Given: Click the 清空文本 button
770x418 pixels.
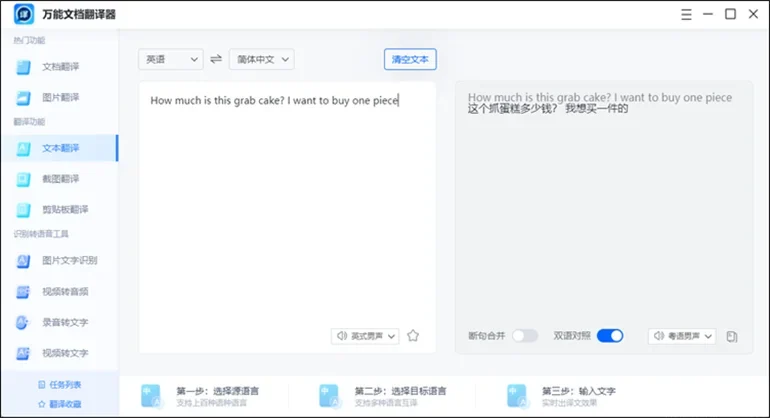Looking at the screenshot, I should pyautogui.click(x=410, y=59).
